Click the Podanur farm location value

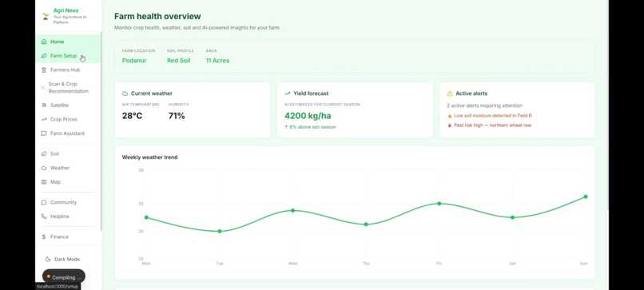point(134,61)
